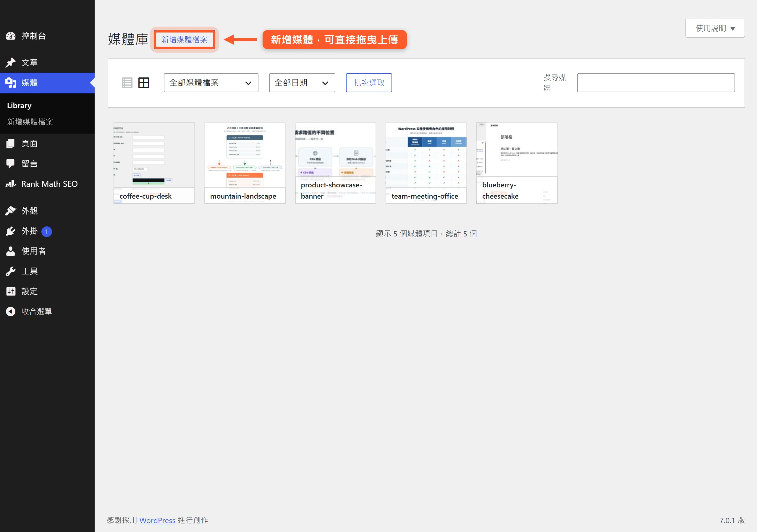Viewport: 757px width, 532px height.
Task: Click the 搜尋媒體 label
Action: tap(554, 83)
